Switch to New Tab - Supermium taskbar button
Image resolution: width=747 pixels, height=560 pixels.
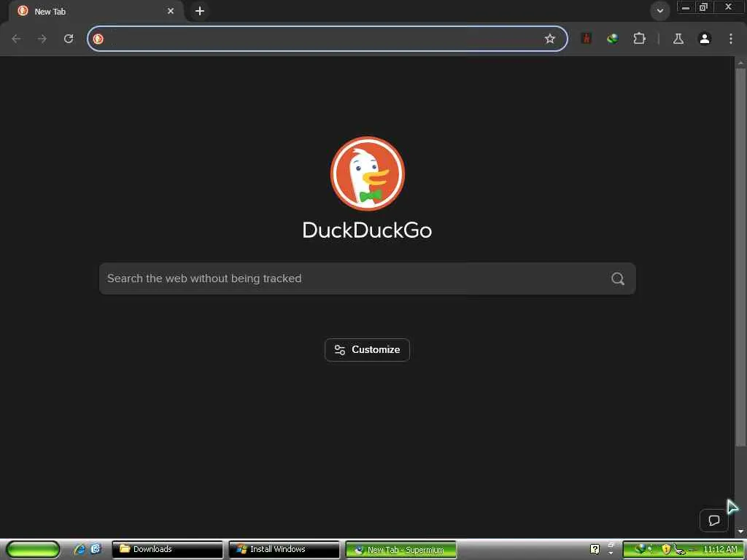pyautogui.click(x=400, y=549)
